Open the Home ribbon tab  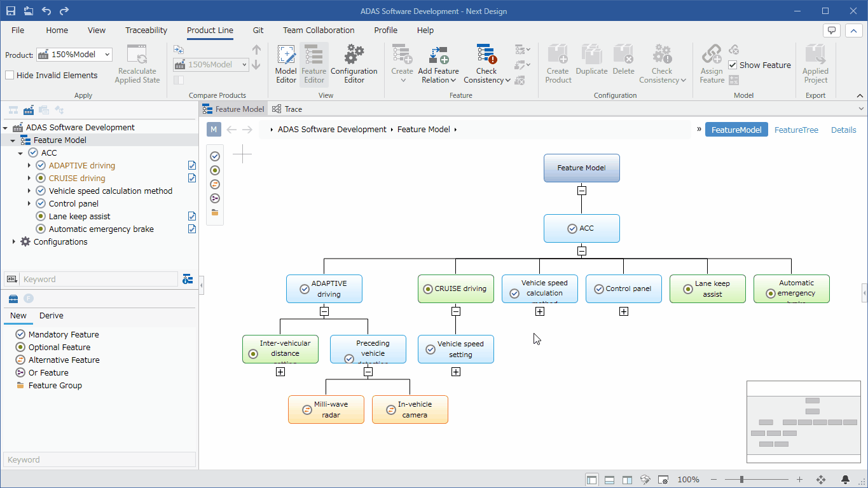coord(57,30)
